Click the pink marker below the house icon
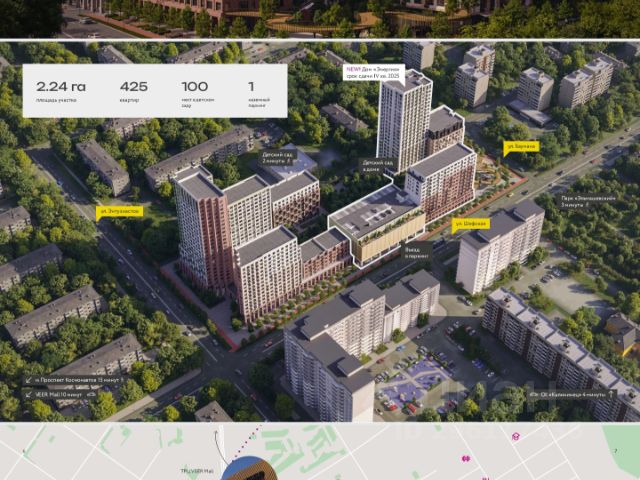 click(466, 459)
